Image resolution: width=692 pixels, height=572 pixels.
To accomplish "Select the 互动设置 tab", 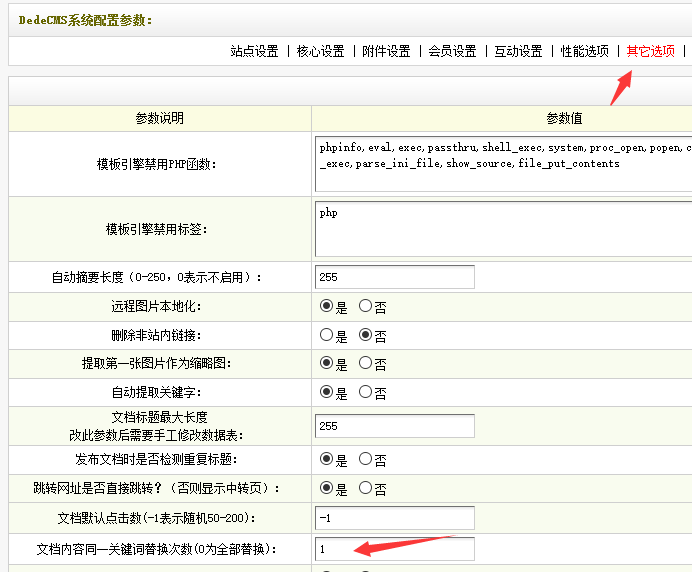I will [518, 51].
